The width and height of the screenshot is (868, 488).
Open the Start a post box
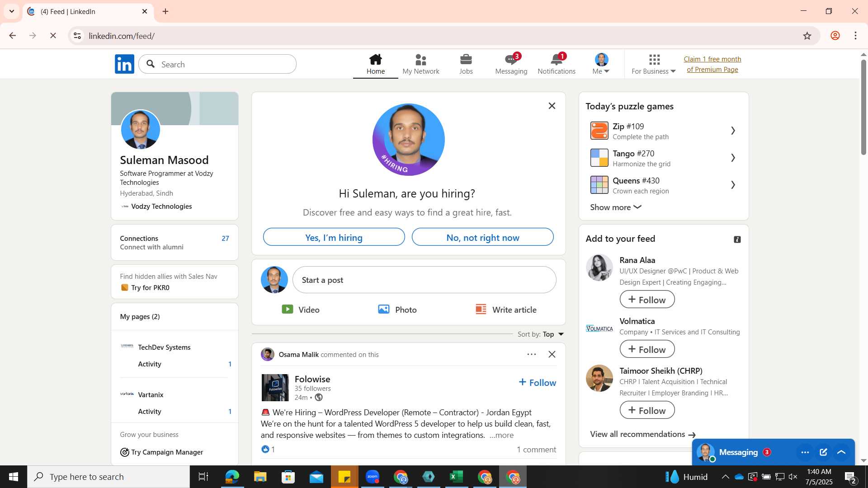(424, 280)
